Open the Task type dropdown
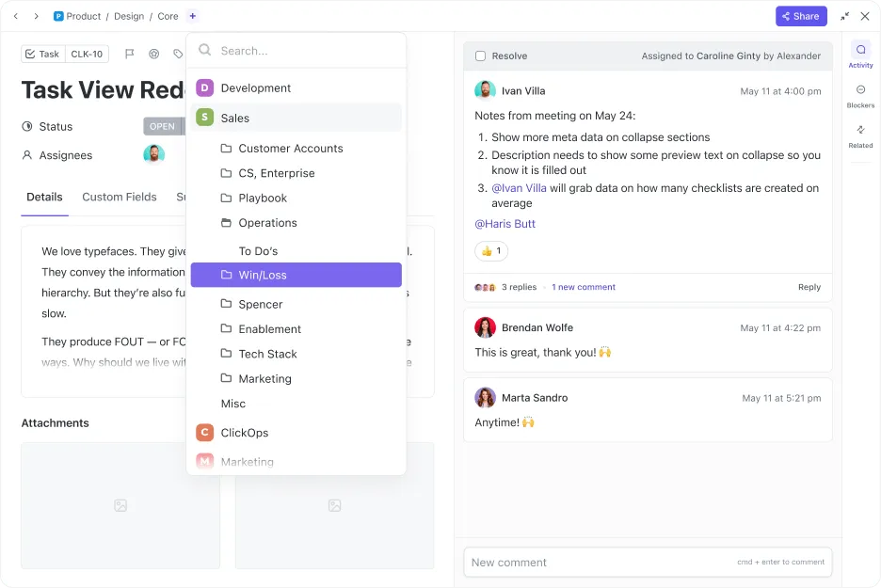The image size is (881, 588). (42, 54)
